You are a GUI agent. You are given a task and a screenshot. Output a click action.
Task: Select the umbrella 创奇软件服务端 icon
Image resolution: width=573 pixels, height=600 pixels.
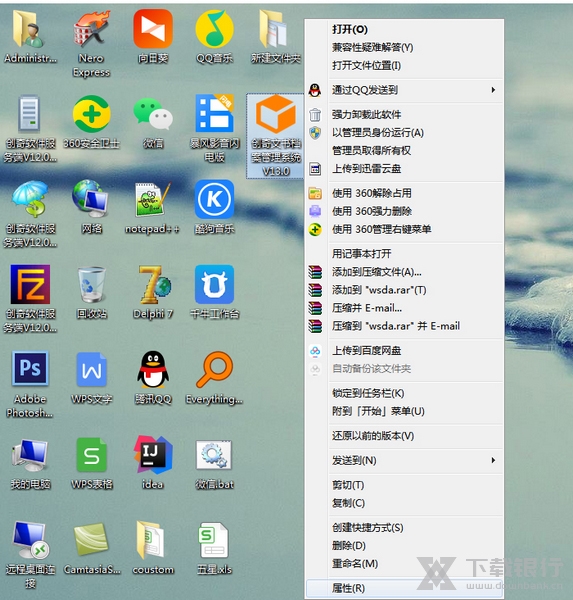(30, 214)
